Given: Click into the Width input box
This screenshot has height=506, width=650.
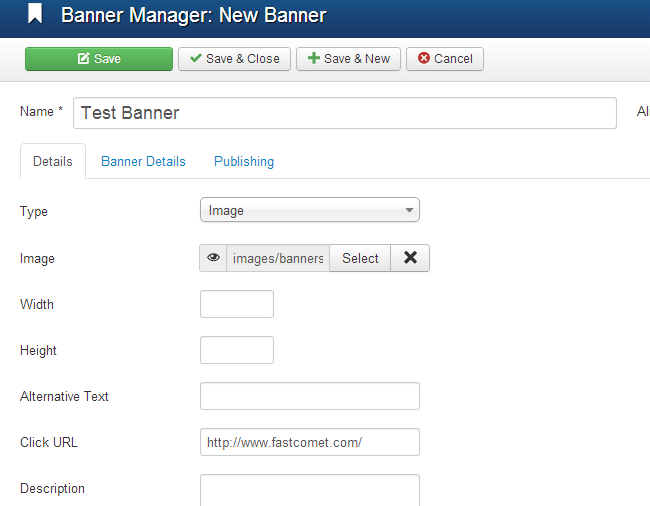Looking at the screenshot, I should pos(237,304).
